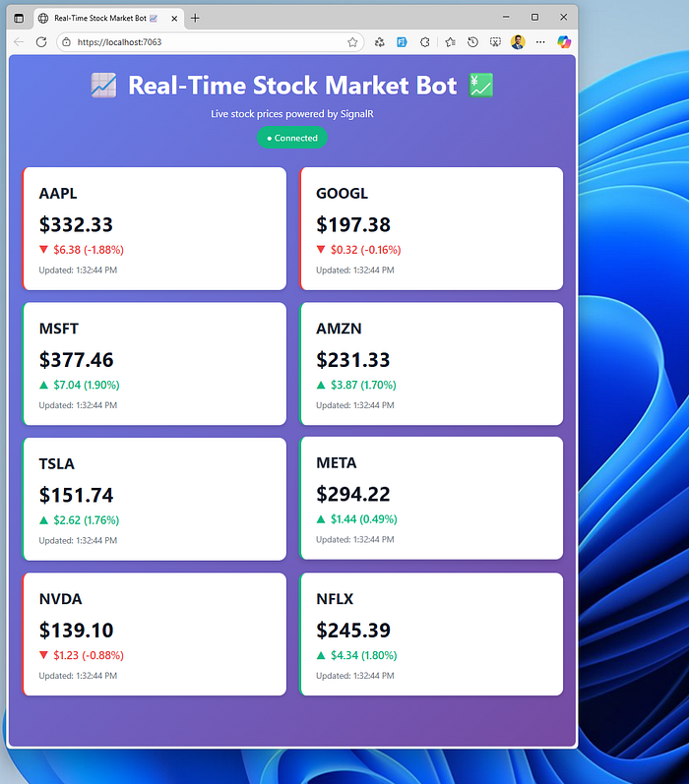Bookmark this page with the star icon
Screen dimensions: 689x784
pos(352,42)
